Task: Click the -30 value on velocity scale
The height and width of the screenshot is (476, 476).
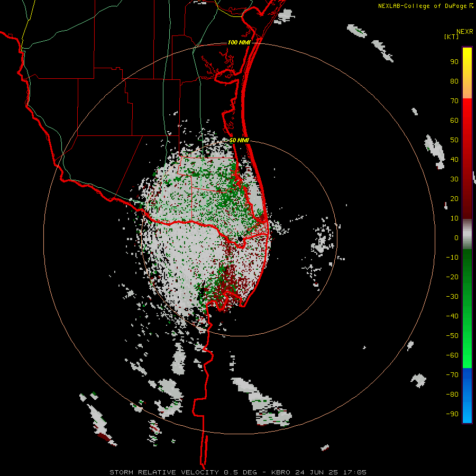Action: (x=452, y=297)
